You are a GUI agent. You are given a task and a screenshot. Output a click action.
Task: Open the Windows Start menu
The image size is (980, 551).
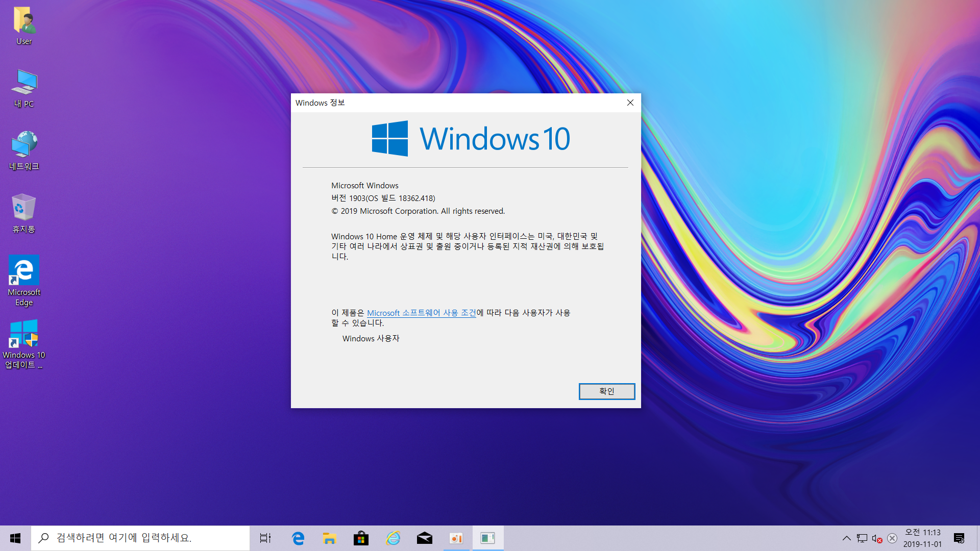click(15, 538)
